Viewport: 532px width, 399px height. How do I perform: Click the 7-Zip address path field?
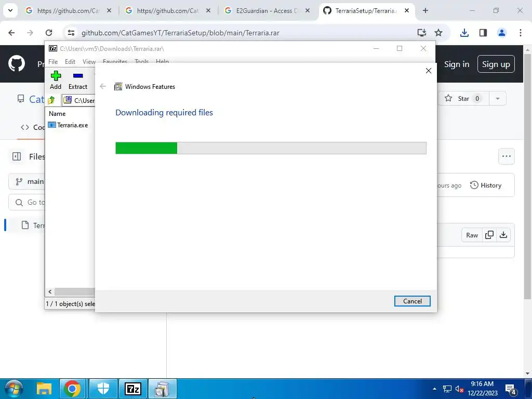[x=79, y=100]
